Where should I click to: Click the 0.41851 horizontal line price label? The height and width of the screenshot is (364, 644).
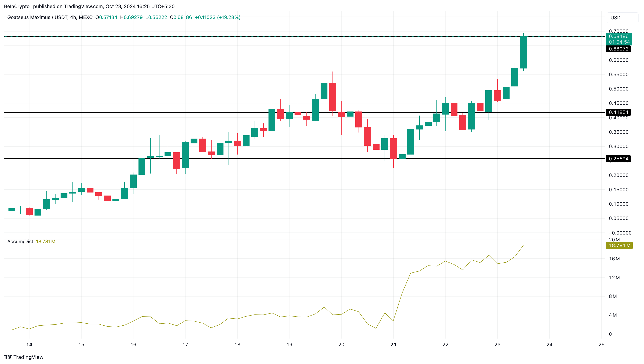[618, 112]
